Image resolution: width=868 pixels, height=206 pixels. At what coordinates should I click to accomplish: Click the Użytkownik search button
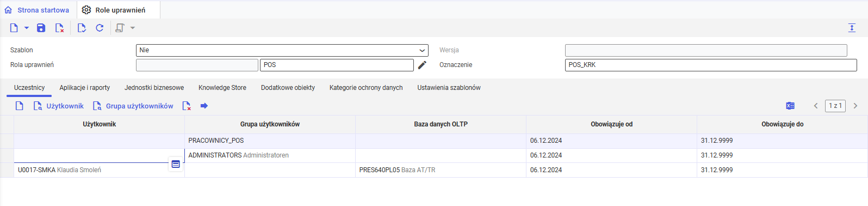pyautogui.click(x=59, y=106)
